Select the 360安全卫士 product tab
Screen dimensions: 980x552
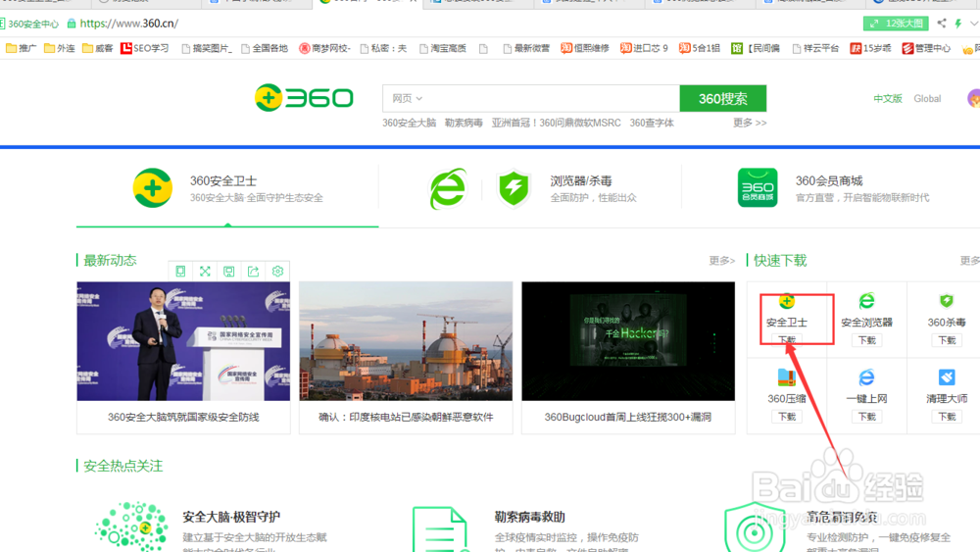pos(227,188)
